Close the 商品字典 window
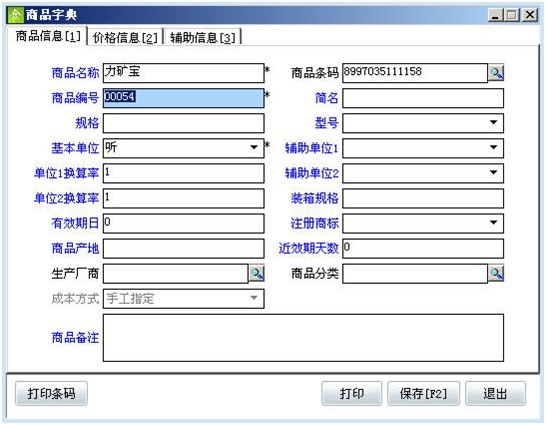 (530, 15)
